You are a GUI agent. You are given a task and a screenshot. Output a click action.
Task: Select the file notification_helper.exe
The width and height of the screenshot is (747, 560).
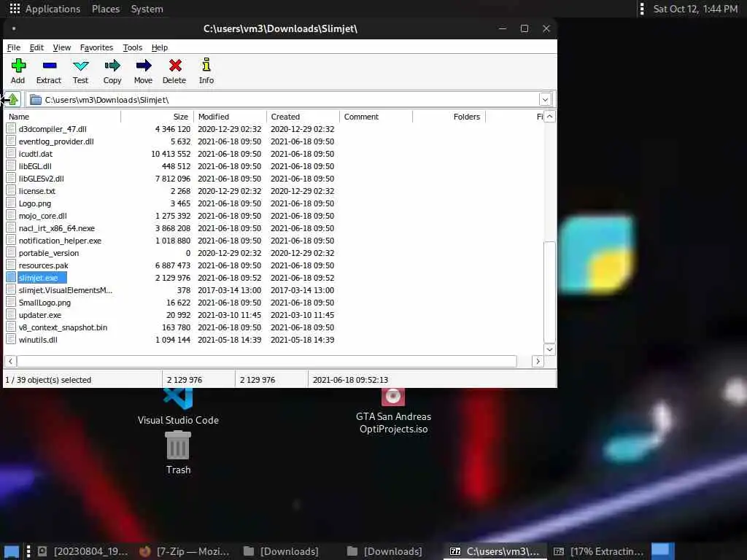pyautogui.click(x=60, y=241)
